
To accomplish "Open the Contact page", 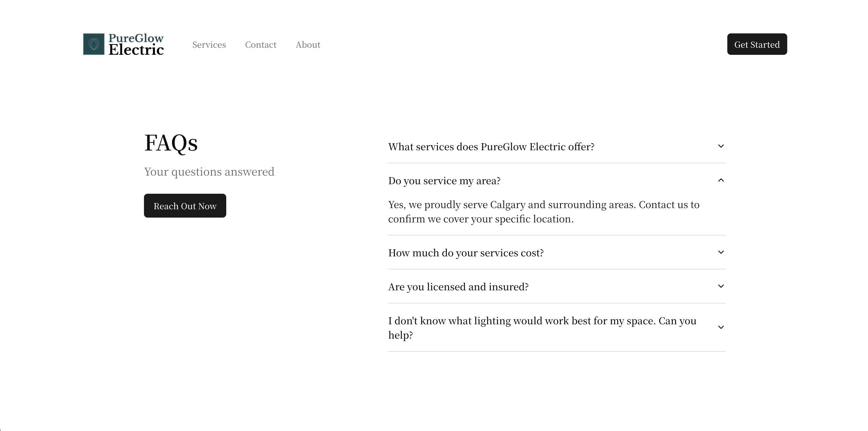I will [x=261, y=44].
